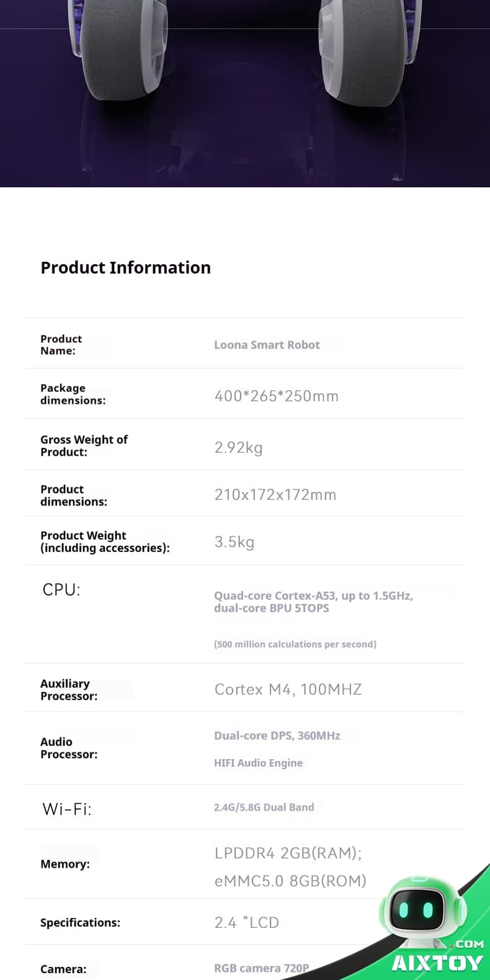Open the AIXTOY logo text
The image size is (490, 980).
(x=437, y=963)
